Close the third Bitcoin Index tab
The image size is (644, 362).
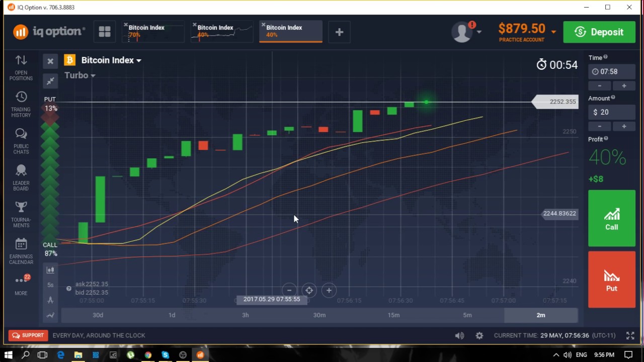(263, 25)
